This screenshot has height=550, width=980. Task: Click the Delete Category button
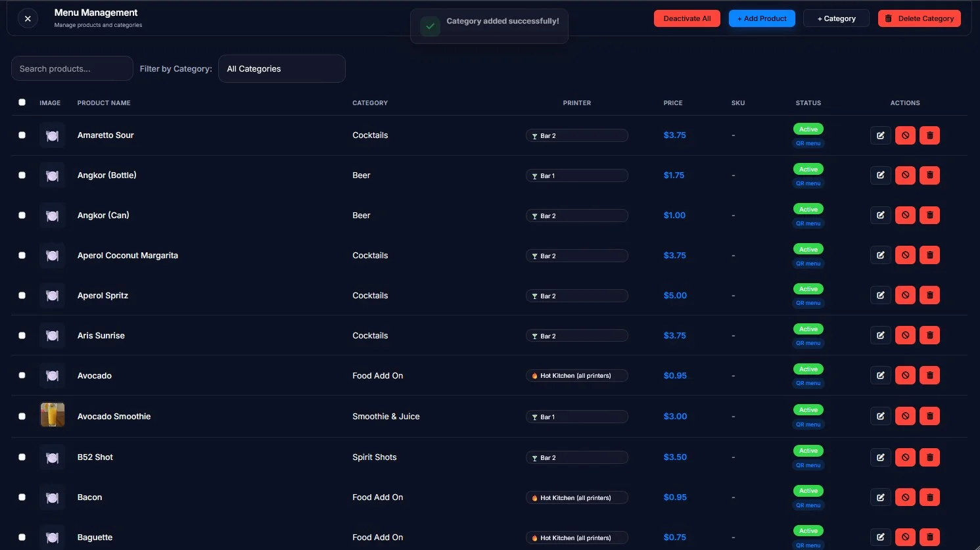click(919, 18)
